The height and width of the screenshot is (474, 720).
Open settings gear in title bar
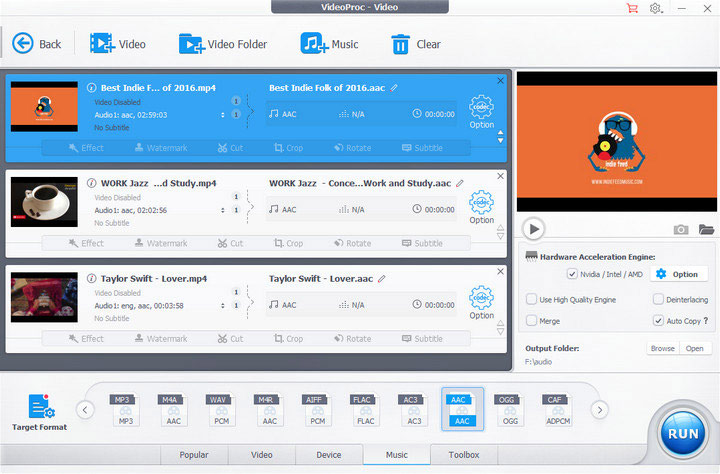655,8
